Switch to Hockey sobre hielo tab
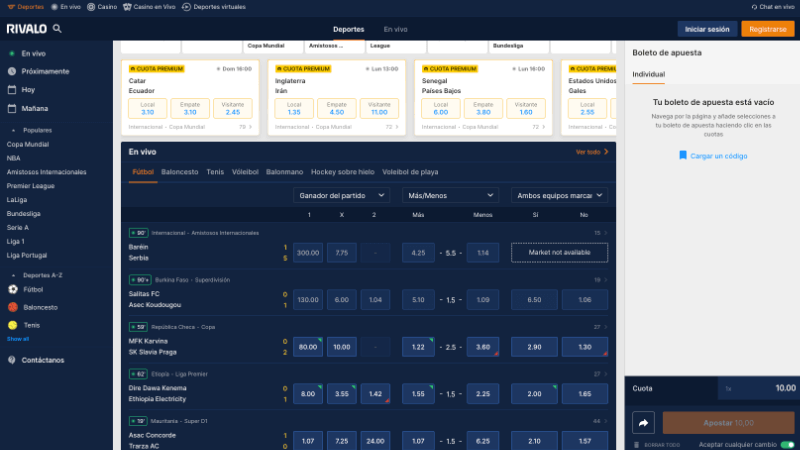800x450 pixels. 342,172
